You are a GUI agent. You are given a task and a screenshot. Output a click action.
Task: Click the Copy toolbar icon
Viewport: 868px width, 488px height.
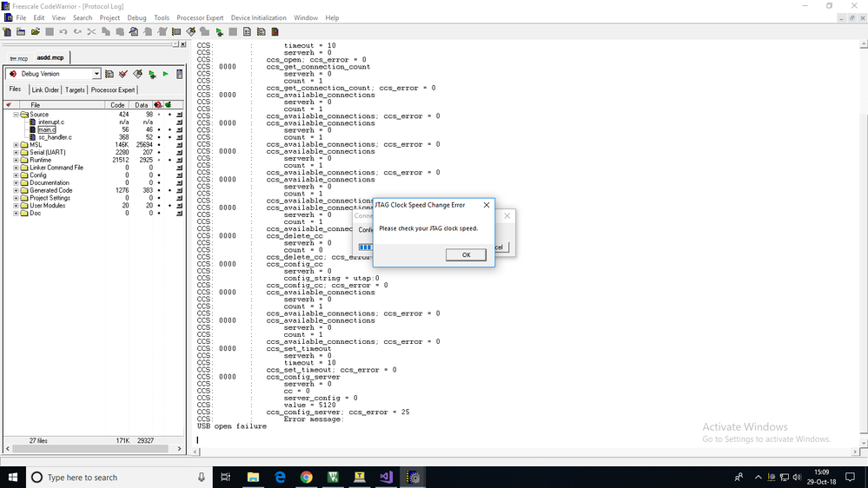[106, 32]
